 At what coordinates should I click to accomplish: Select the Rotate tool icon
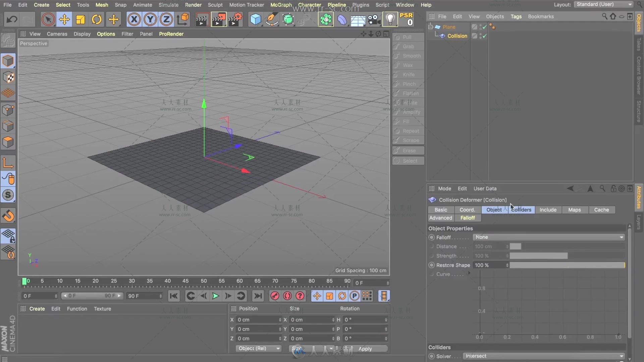coord(96,19)
